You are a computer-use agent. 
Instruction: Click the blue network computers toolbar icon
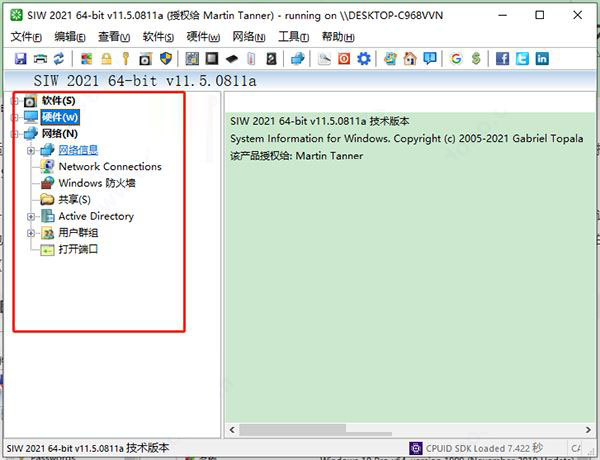(298, 59)
